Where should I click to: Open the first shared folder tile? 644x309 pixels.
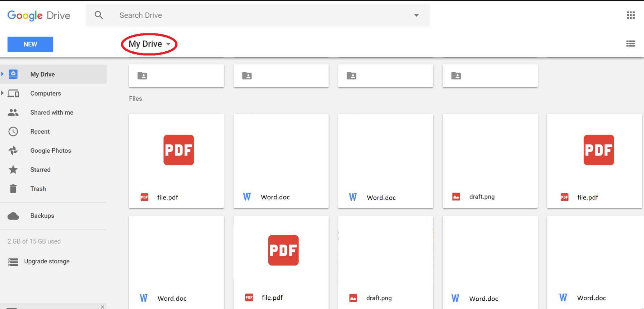pos(176,75)
